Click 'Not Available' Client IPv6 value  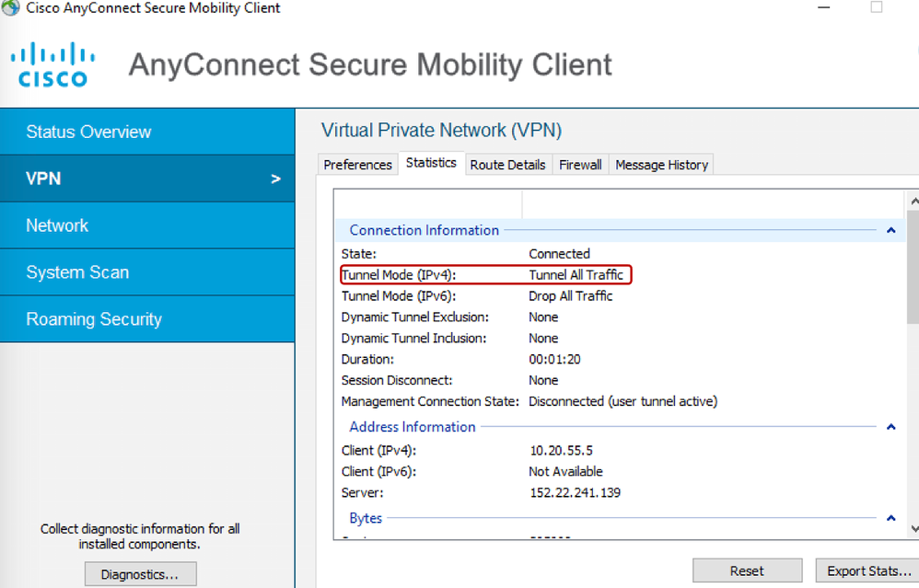point(565,471)
